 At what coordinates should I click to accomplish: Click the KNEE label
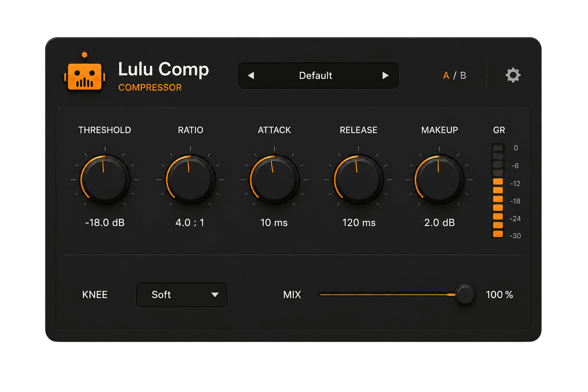click(95, 295)
